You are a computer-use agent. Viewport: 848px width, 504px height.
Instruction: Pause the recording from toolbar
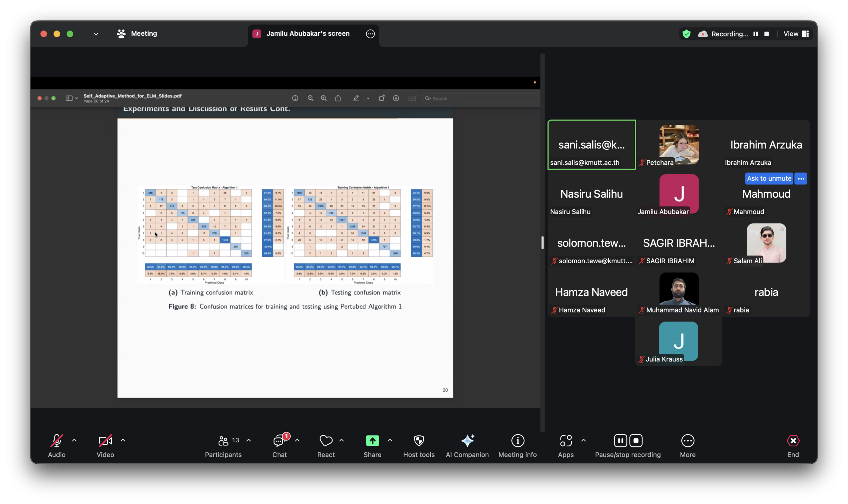620,441
